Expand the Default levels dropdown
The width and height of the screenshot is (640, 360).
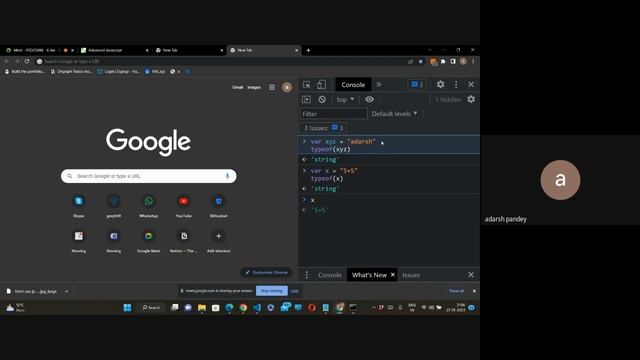coord(394,114)
